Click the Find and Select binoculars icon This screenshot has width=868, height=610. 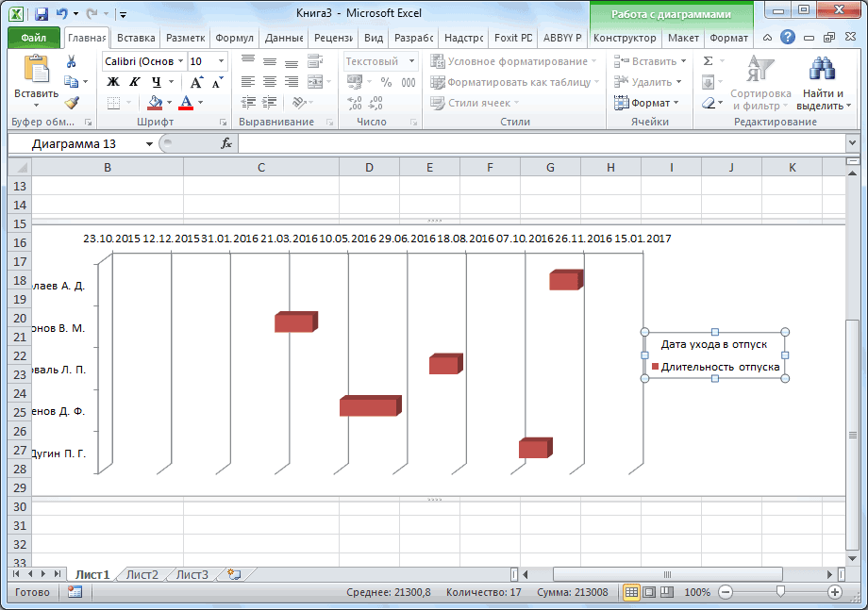(823, 71)
